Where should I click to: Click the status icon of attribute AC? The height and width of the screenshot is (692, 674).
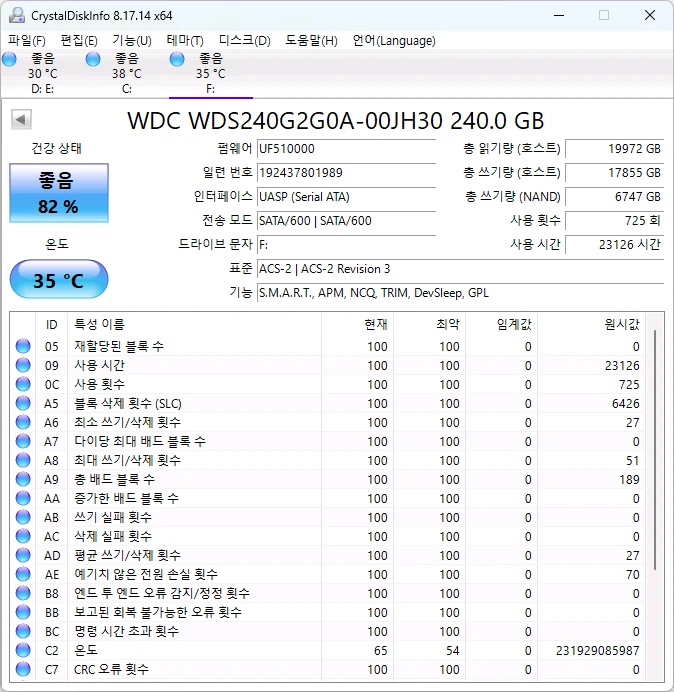coord(23,536)
